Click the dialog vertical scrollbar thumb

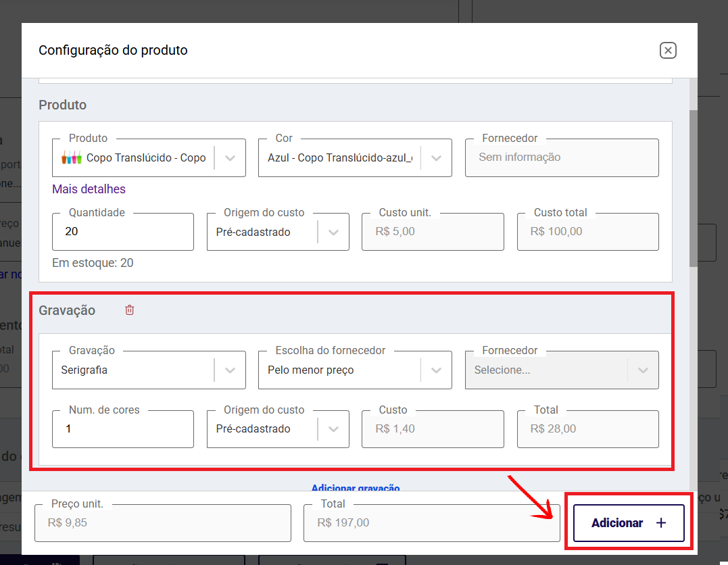693,188
